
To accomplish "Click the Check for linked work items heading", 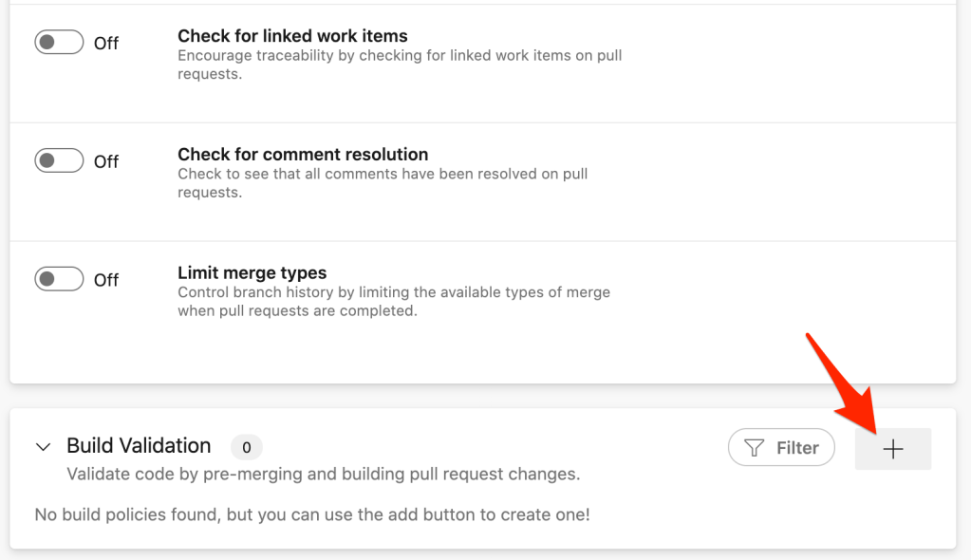I will [x=292, y=36].
